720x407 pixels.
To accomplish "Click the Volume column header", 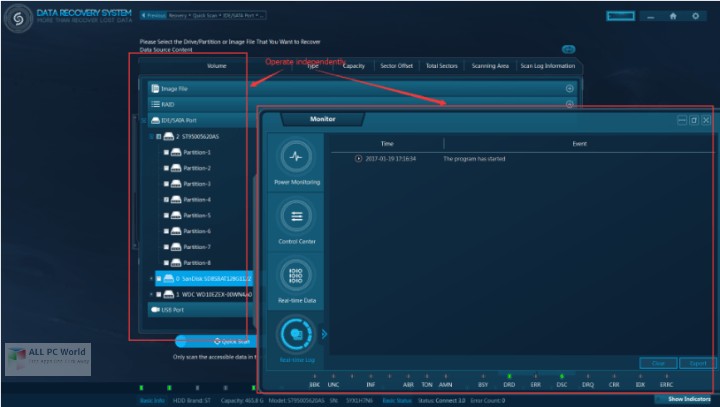I will [x=216, y=66].
